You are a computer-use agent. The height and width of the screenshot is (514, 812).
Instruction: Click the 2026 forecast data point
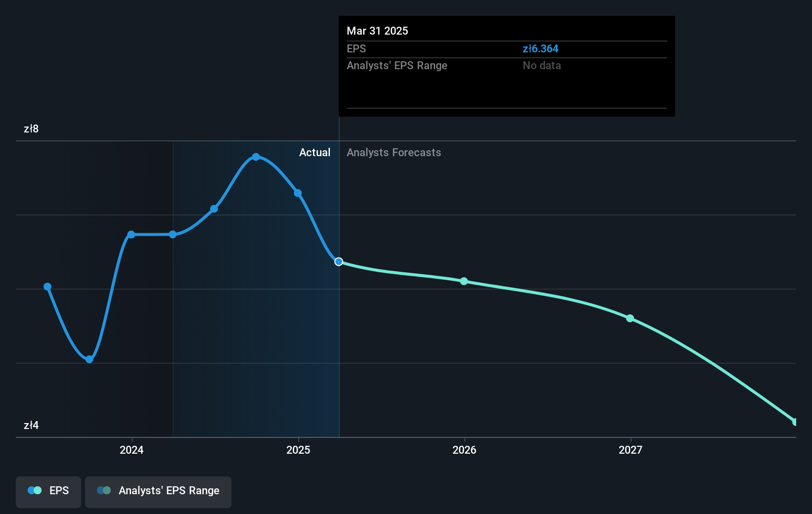tap(464, 282)
